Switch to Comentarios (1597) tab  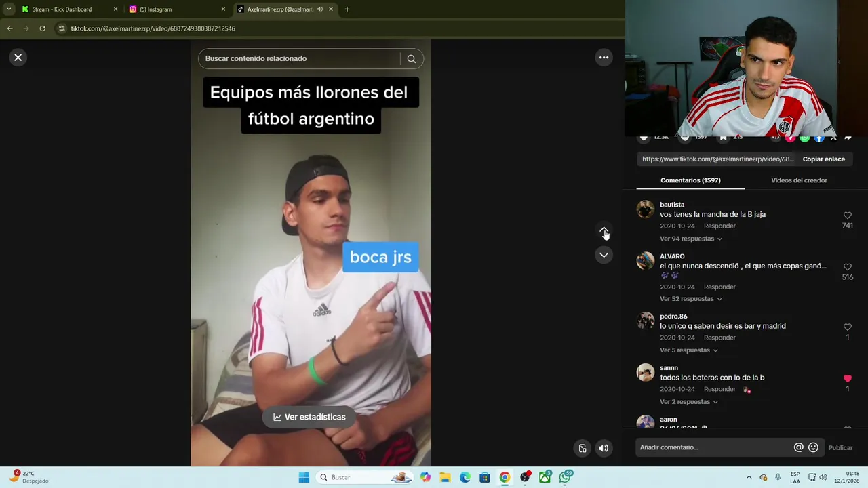690,180
